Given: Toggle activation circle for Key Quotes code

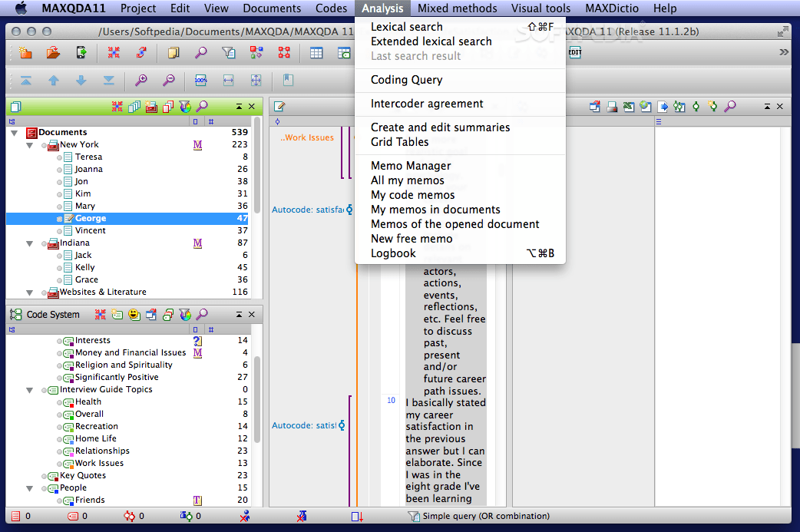Looking at the screenshot, I should [x=44, y=477].
